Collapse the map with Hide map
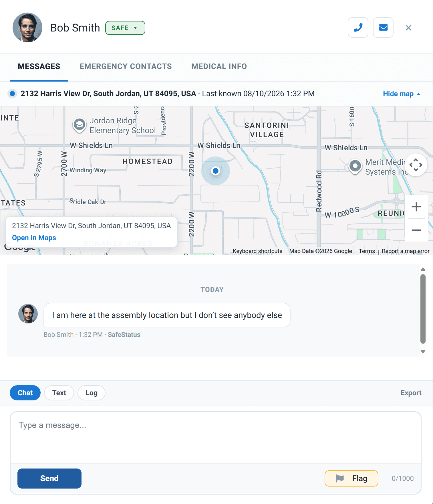433x504 pixels. [x=401, y=94]
